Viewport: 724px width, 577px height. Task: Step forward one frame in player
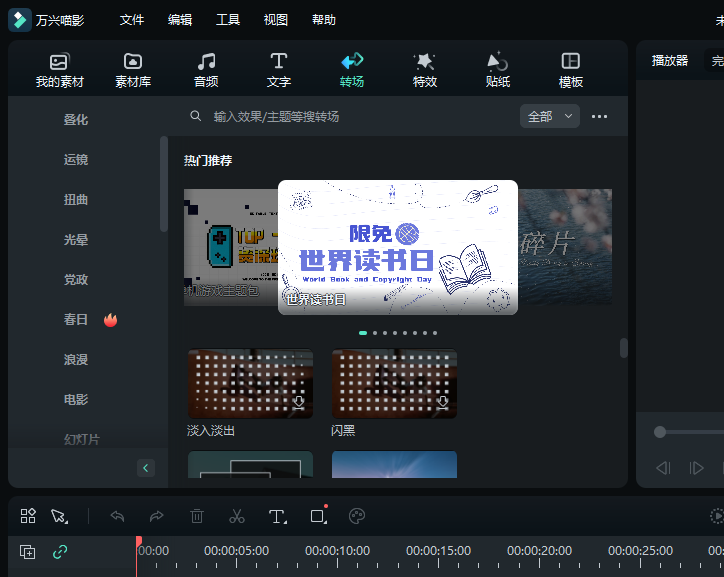696,468
